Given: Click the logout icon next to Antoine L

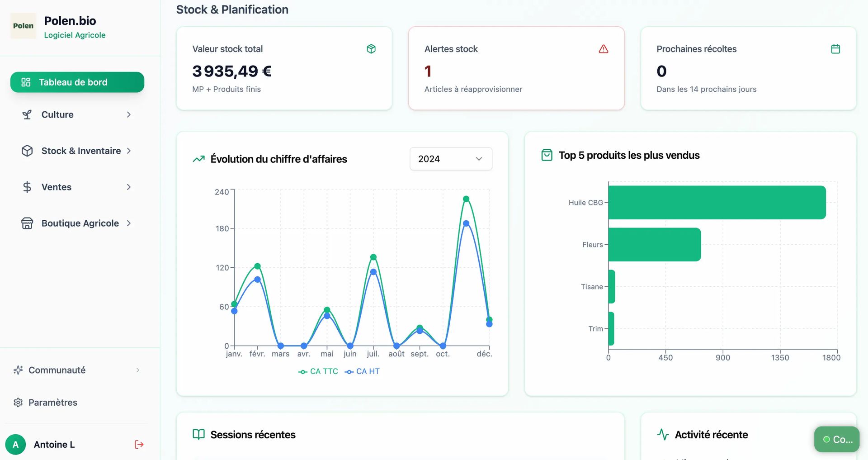Looking at the screenshot, I should 139,445.
